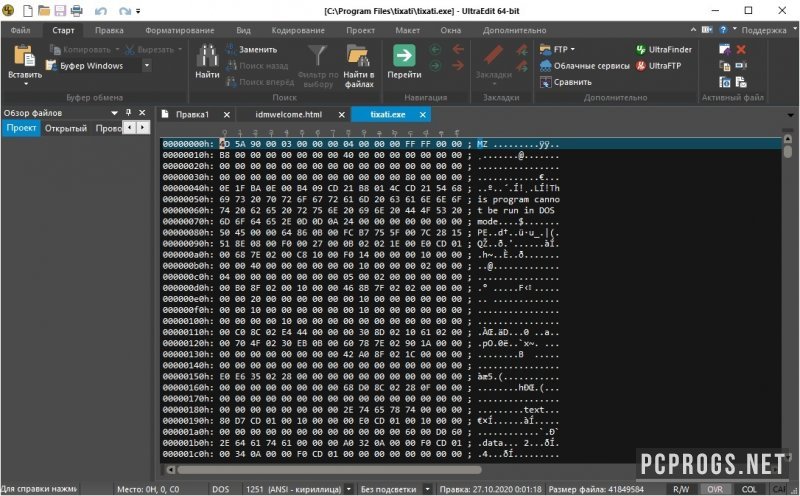Open the FTP dropdown
Screen dimensions: 800x496
pyautogui.click(x=557, y=49)
